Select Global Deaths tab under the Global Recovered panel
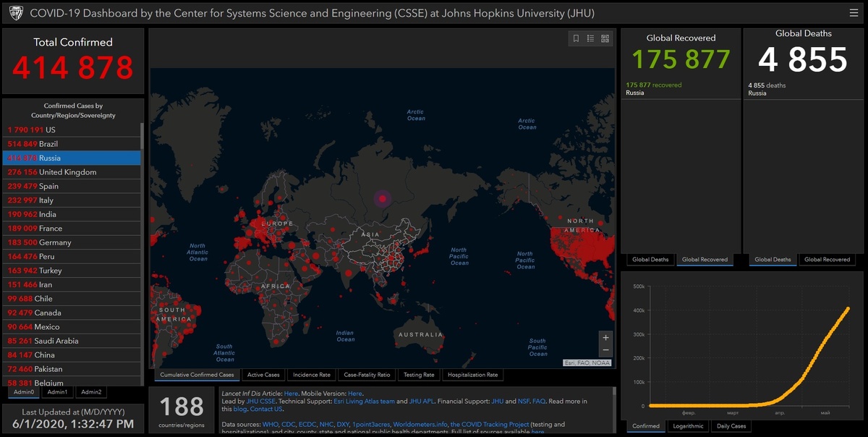 click(x=650, y=259)
